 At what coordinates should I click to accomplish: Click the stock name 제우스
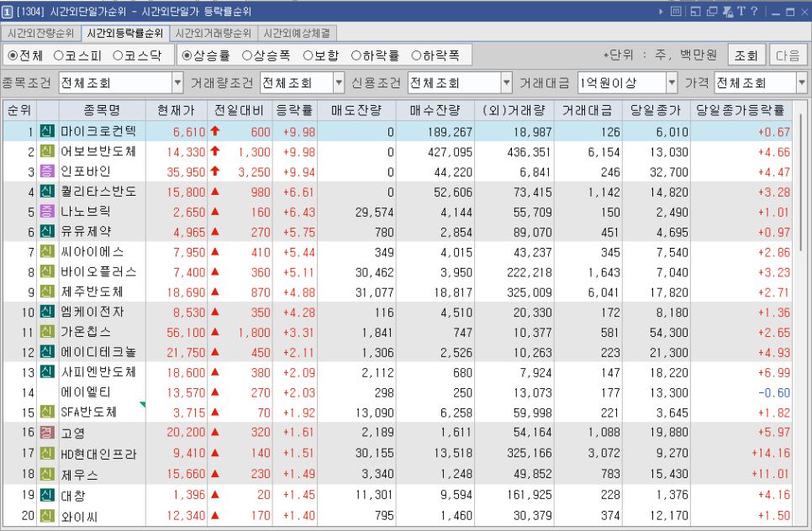(79, 475)
